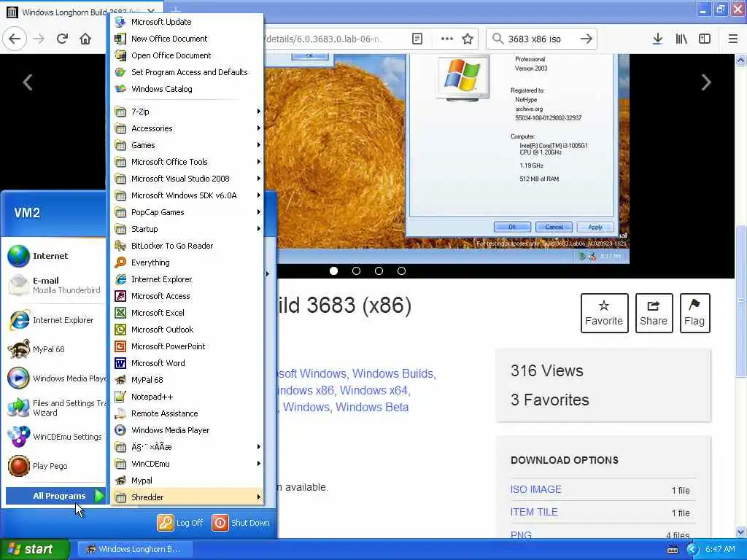The width and height of the screenshot is (747, 560).
Task: Click the browser search field
Action: pos(541,39)
